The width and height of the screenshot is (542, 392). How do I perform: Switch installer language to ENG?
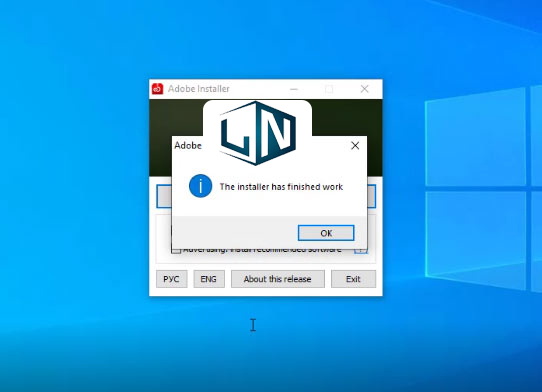(209, 279)
